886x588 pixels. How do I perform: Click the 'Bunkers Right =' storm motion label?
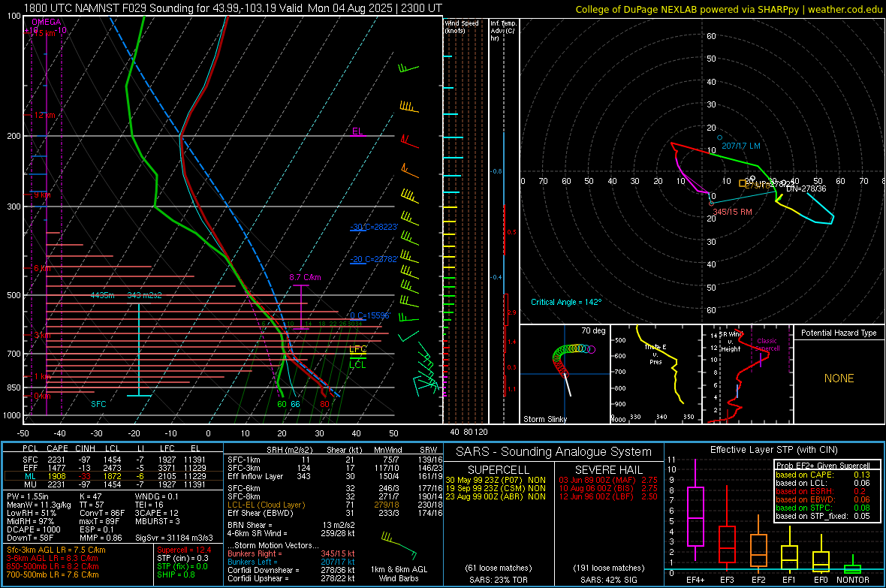click(x=255, y=553)
